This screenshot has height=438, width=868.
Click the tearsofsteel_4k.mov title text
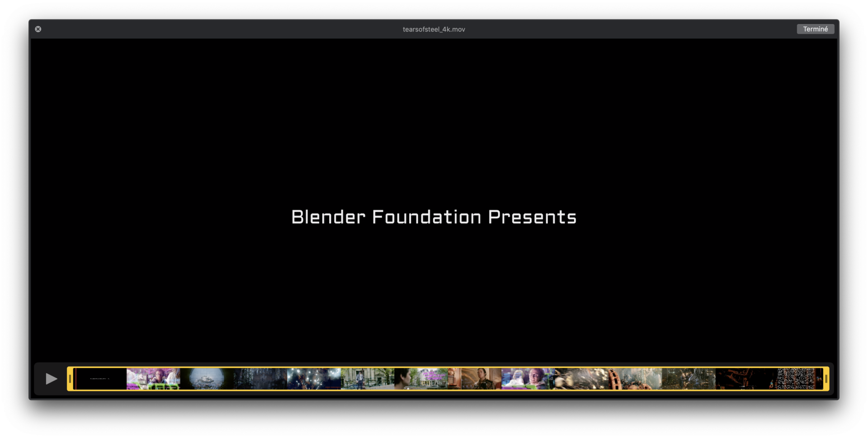pos(434,29)
